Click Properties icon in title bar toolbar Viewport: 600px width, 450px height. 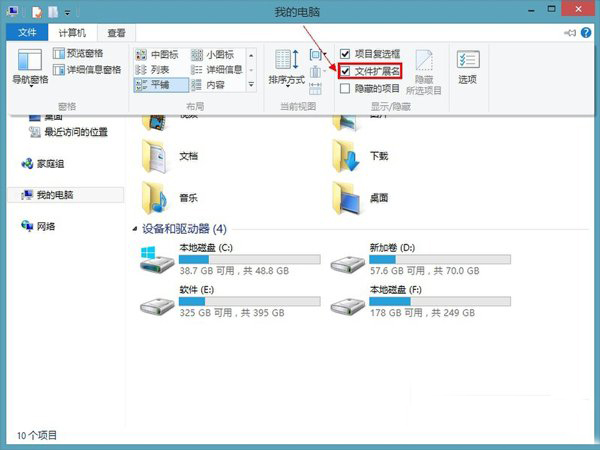37,12
